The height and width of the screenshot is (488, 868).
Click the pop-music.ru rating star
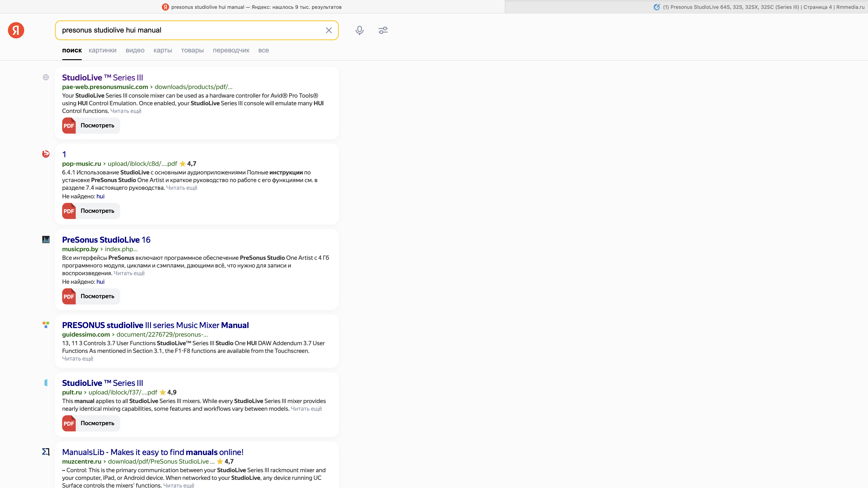click(183, 164)
